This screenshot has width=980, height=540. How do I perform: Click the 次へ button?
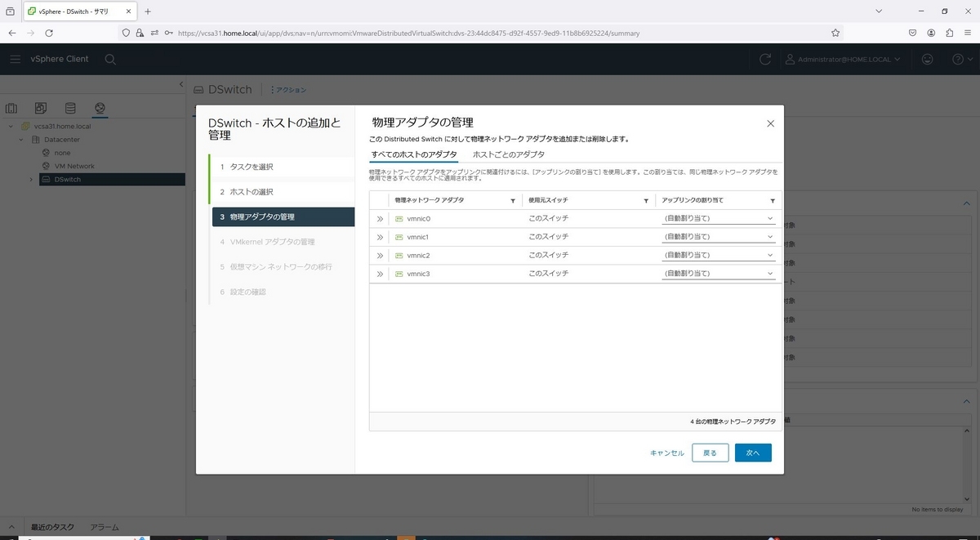pos(753,453)
